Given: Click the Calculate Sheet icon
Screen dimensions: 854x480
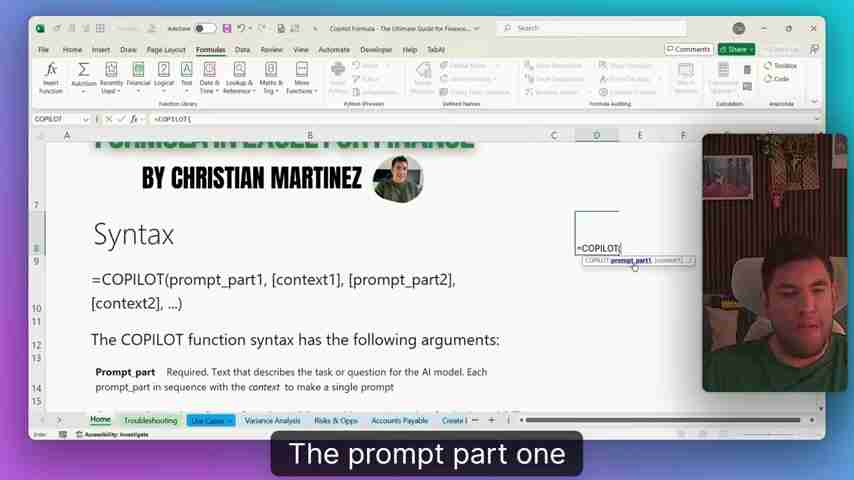Looking at the screenshot, I should 747,86.
